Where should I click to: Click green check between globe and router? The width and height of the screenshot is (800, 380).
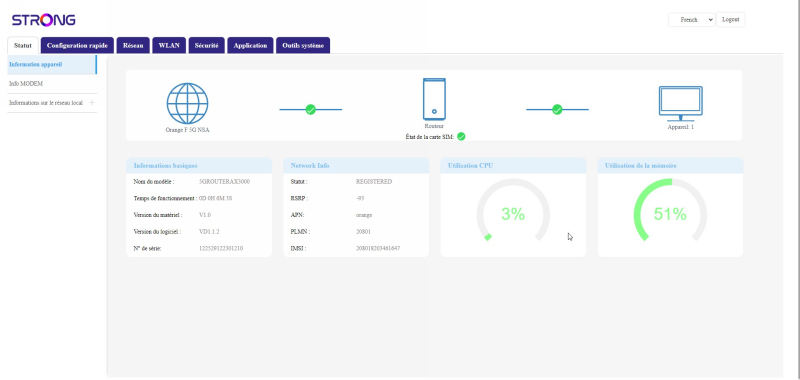tap(310, 109)
